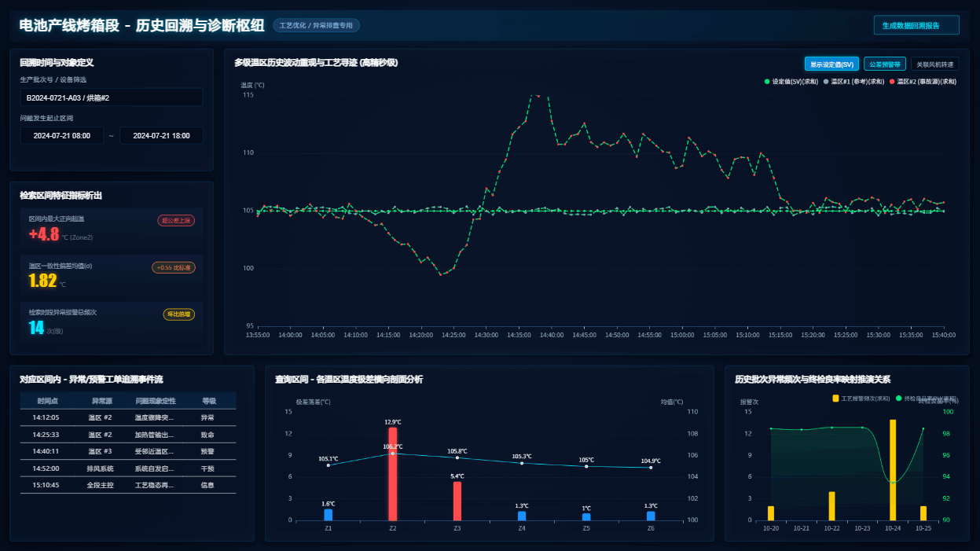Click the 致命 severity cell
This screenshot has height=551, width=980.
pos(208,435)
